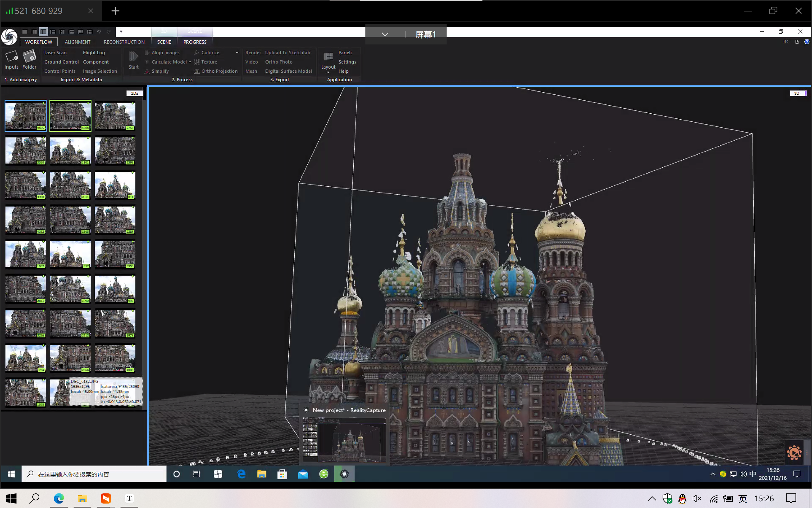Click Cortana circle in remote taskbar
The image size is (812, 508).
click(176, 474)
